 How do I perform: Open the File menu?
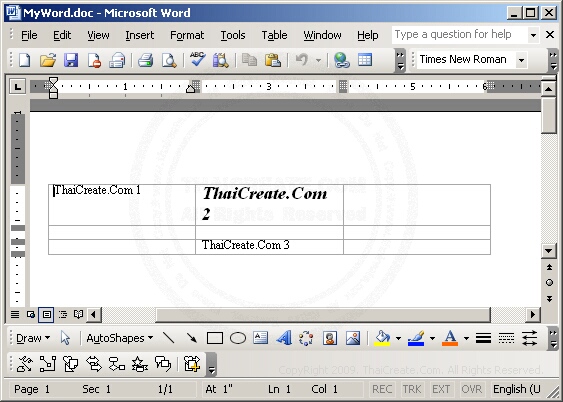29,35
